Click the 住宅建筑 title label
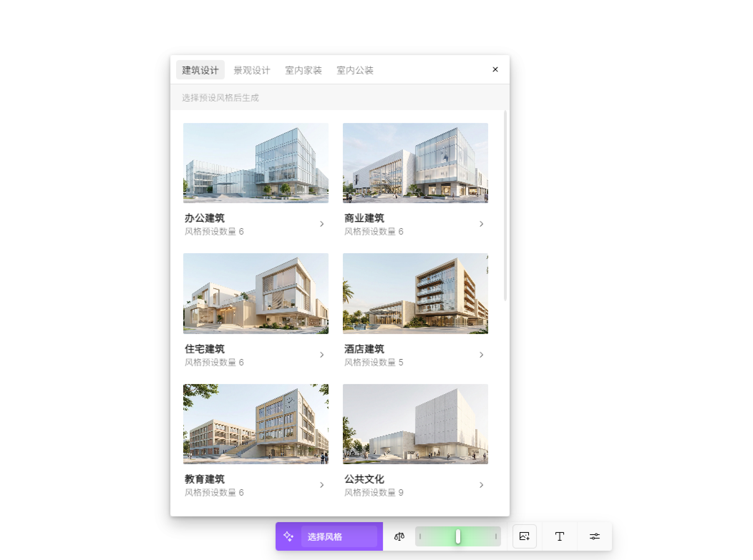 tap(204, 349)
